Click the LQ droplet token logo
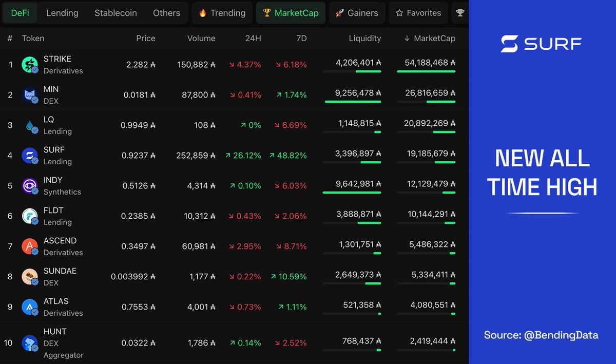 (x=30, y=125)
